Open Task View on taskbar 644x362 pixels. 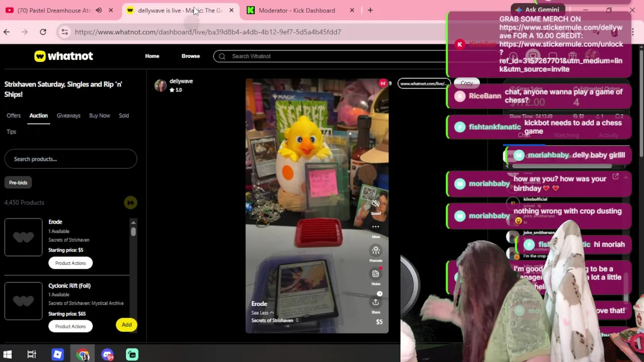(32, 354)
